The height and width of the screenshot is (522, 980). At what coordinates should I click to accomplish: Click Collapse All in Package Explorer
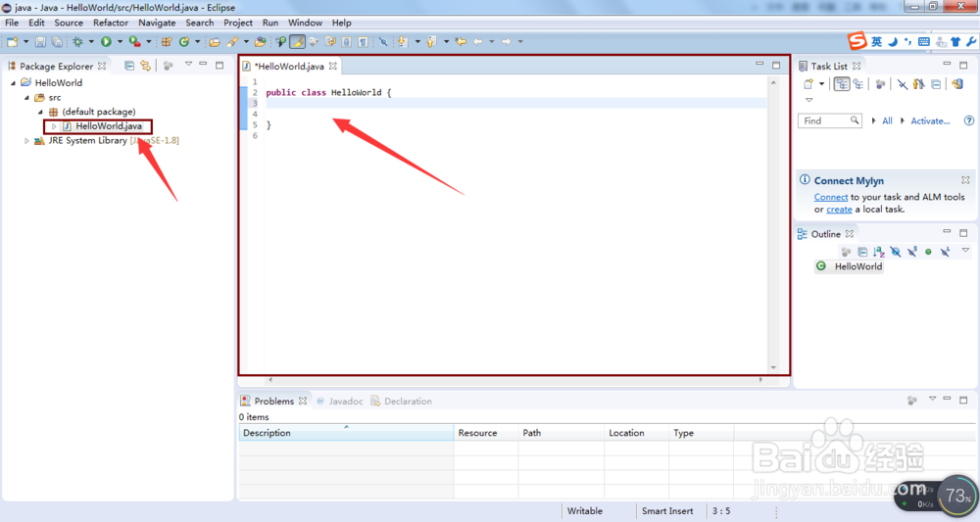click(x=128, y=66)
